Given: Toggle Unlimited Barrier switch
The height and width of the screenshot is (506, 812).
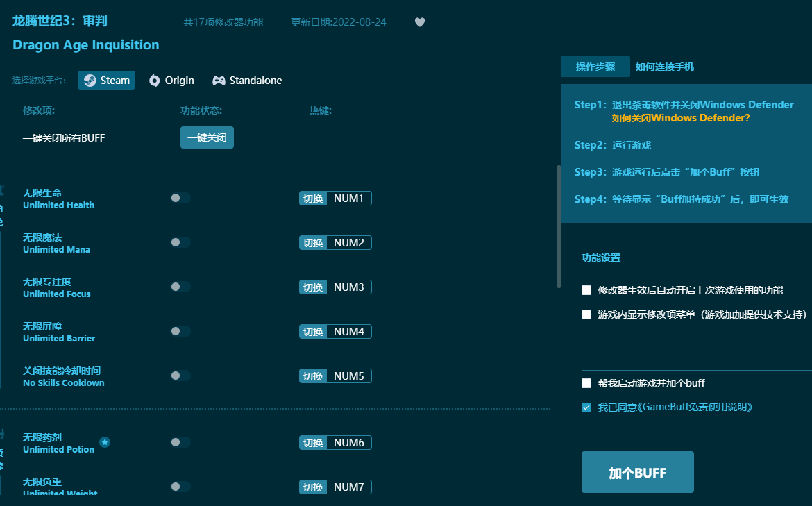Looking at the screenshot, I should tap(180, 332).
